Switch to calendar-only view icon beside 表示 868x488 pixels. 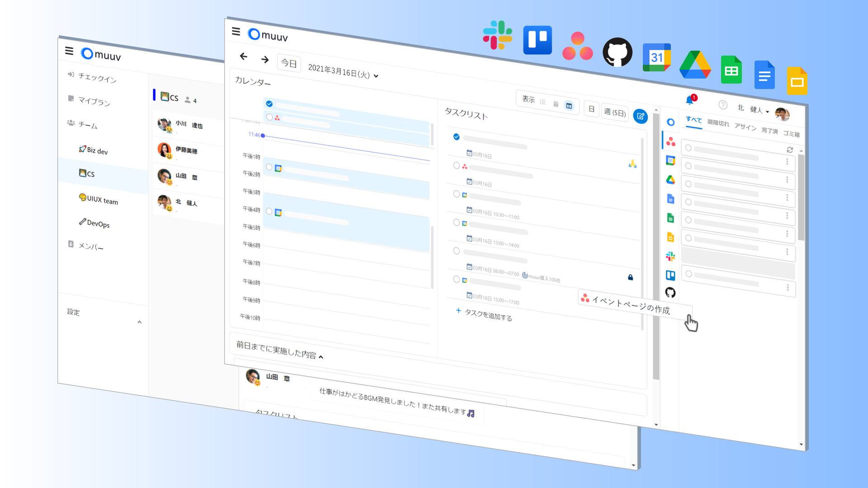pos(556,104)
